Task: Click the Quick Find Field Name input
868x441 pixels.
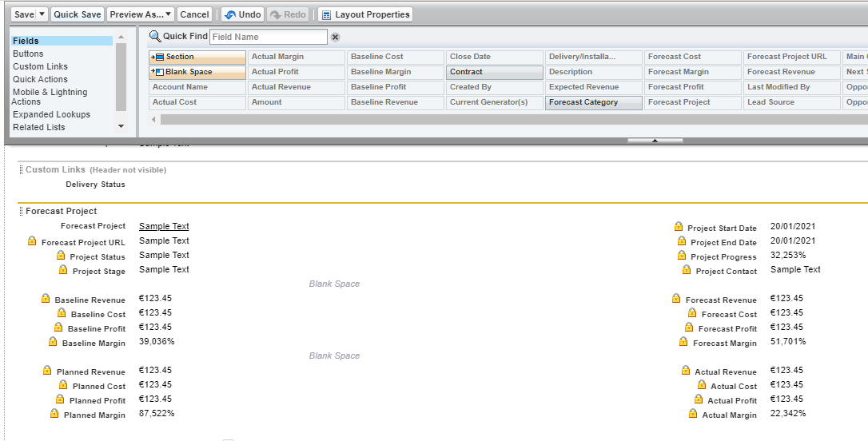Action: [x=269, y=37]
